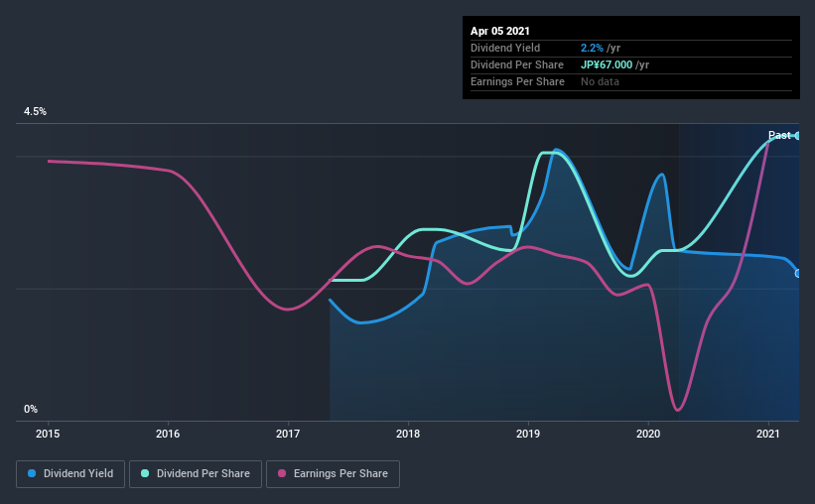Click the 2017 x-axis label
815x504 pixels.
coord(288,434)
